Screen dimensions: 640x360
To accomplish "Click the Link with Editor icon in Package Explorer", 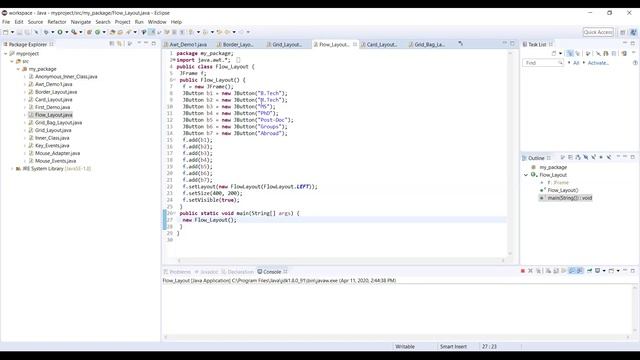I will (120, 44).
